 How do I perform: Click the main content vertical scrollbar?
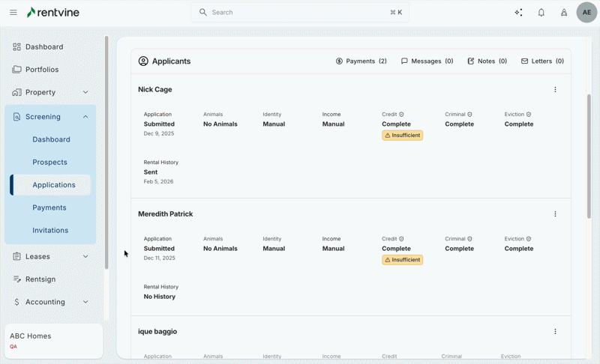coord(589,150)
